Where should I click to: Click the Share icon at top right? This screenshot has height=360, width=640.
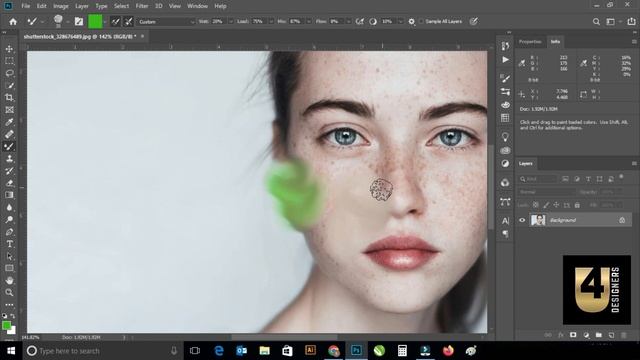631,22
